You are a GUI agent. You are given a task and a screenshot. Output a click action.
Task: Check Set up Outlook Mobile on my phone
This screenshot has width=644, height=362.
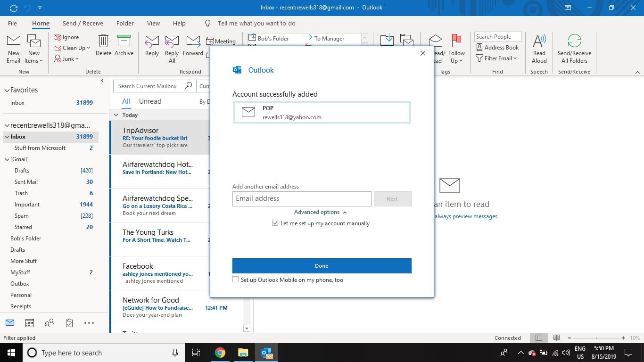click(x=236, y=280)
